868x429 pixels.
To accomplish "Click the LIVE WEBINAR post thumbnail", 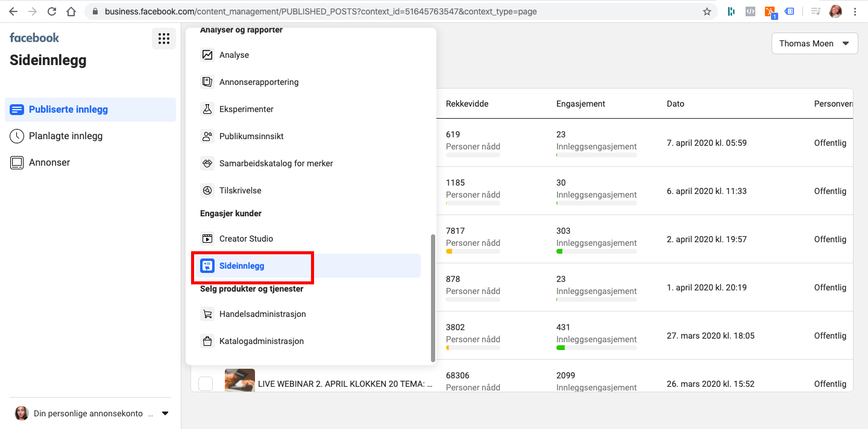I will pos(240,381).
